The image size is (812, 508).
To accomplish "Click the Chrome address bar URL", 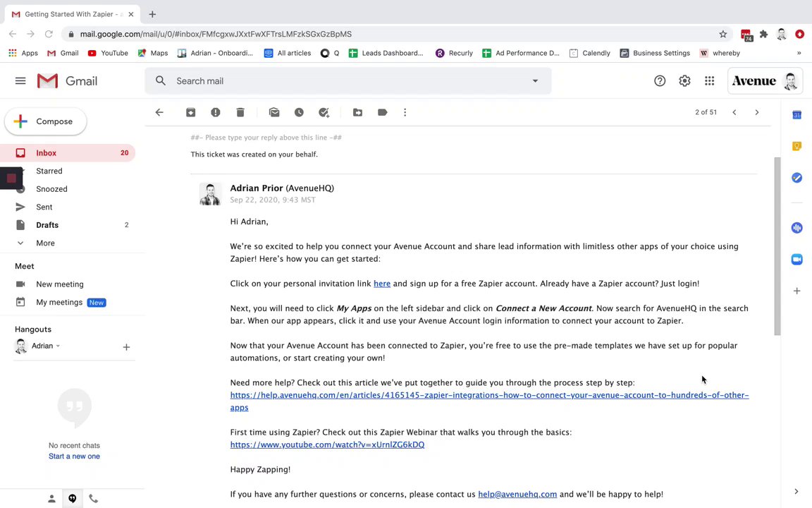I will click(x=216, y=34).
